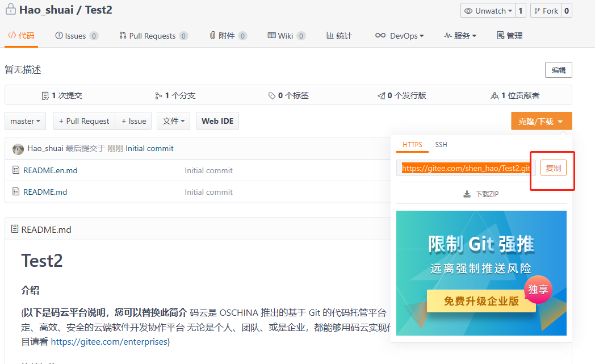Open the gitee.com/enterprises link
The image size is (595, 364).
click(x=109, y=342)
